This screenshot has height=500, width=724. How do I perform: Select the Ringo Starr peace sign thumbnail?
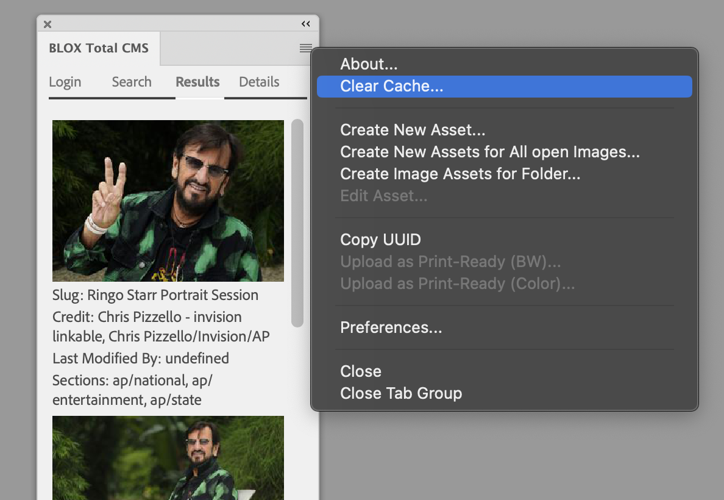(168, 201)
